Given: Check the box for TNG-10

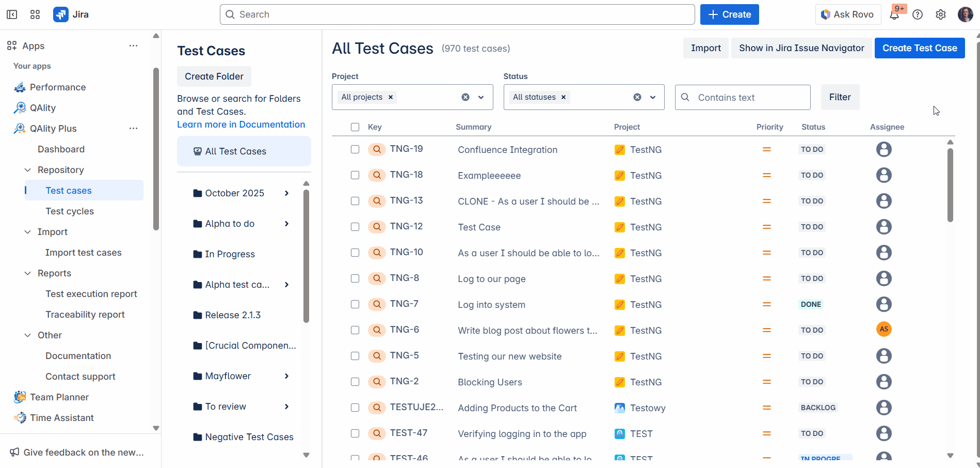Looking at the screenshot, I should (x=355, y=253).
